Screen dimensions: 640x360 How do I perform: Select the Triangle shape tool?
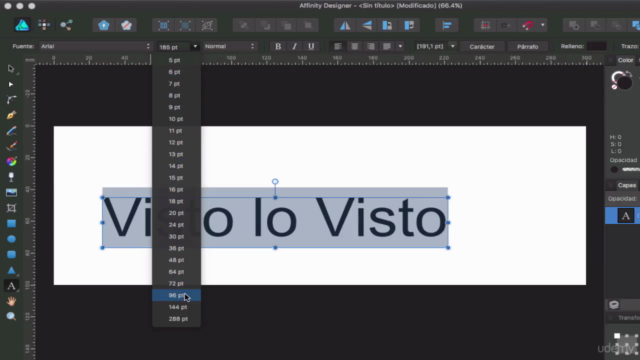click(11, 270)
